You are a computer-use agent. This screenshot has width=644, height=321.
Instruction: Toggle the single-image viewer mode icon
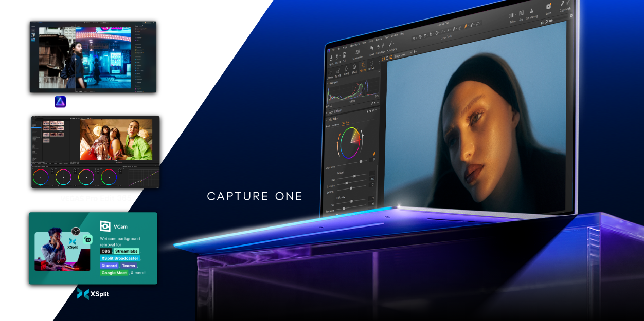(387, 58)
